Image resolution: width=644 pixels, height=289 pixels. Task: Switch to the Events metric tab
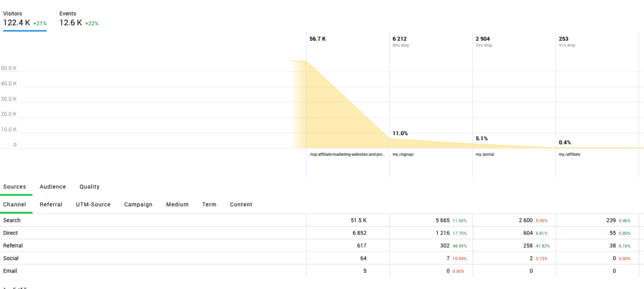79,19
